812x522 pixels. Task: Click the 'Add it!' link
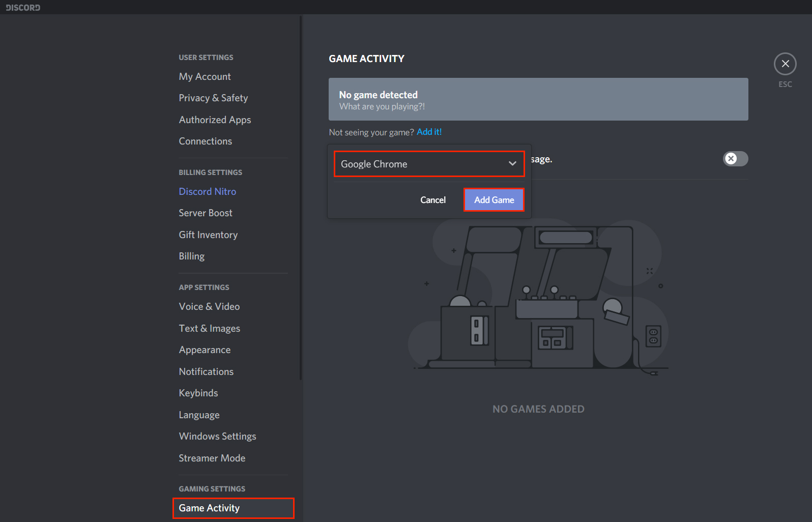tap(429, 132)
